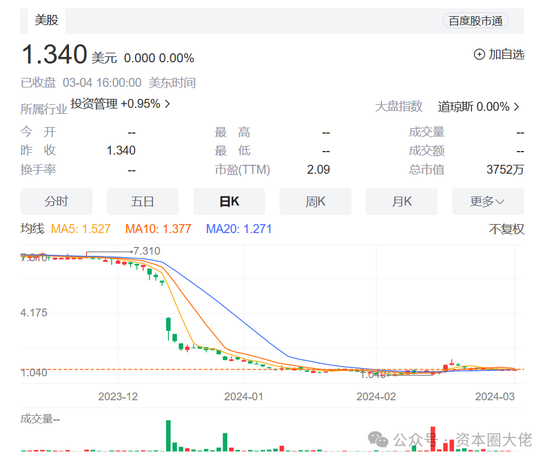Screen dimensions: 550x462
Task: Click the plus icon next to 加自选
Action: pos(479,54)
